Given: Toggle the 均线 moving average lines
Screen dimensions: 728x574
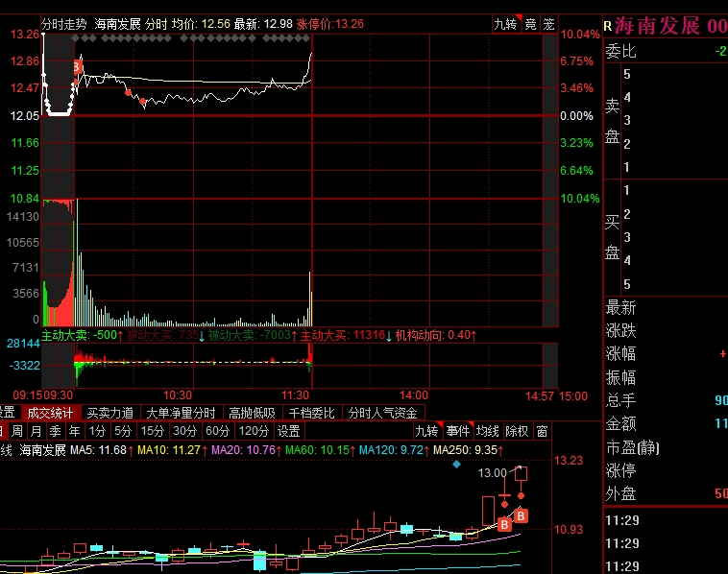Looking at the screenshot, I should pyautogui.click(x=488, y=431).
